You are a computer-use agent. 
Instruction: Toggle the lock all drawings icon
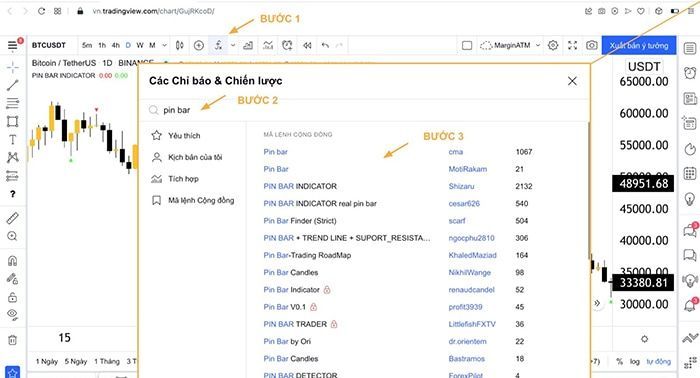(12, 297)
